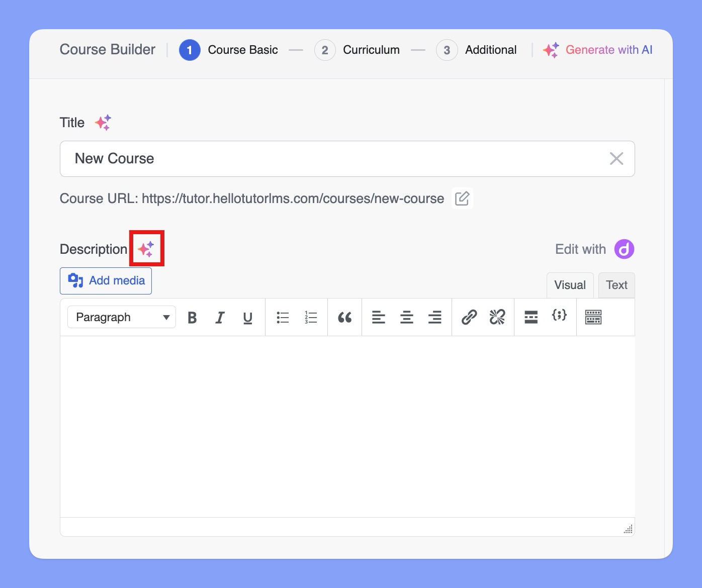Click the curly braces code icon

click(x=559, y=315)
